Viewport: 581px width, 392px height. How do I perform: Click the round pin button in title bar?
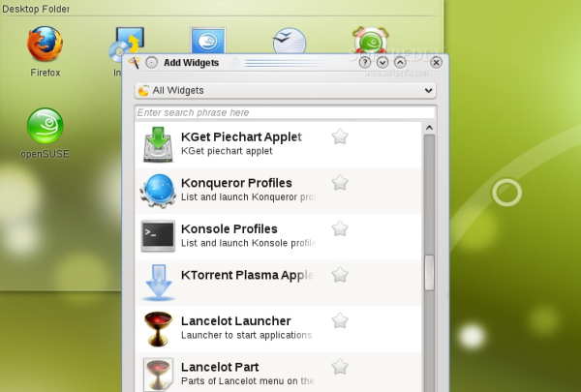coord(152,63)
